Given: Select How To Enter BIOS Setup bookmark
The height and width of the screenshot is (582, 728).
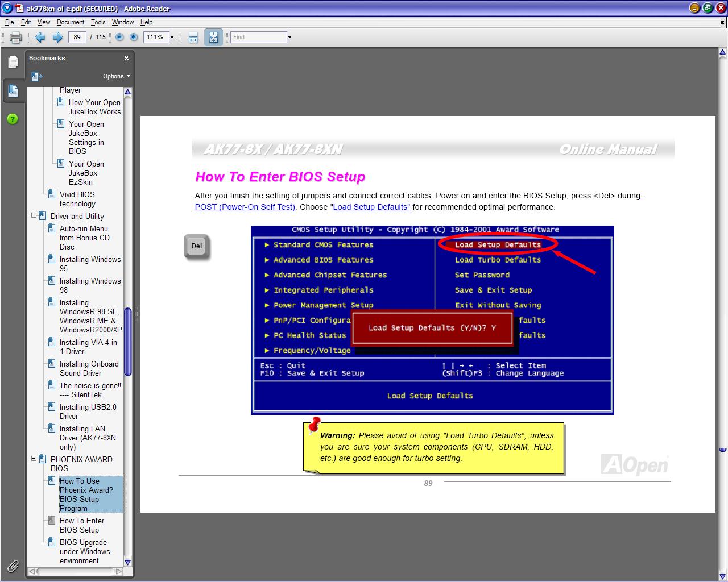Looking at the screenshot, I should pos(82,525).
